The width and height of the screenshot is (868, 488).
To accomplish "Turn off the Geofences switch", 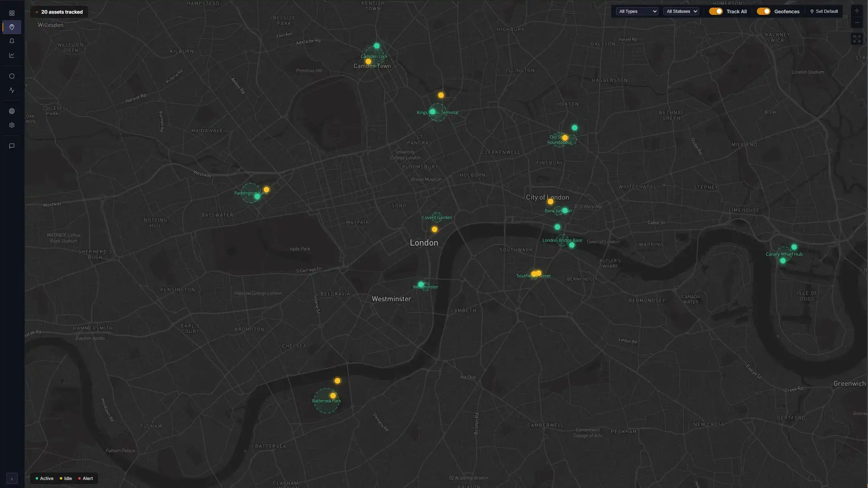I will [x=763, y=11].
